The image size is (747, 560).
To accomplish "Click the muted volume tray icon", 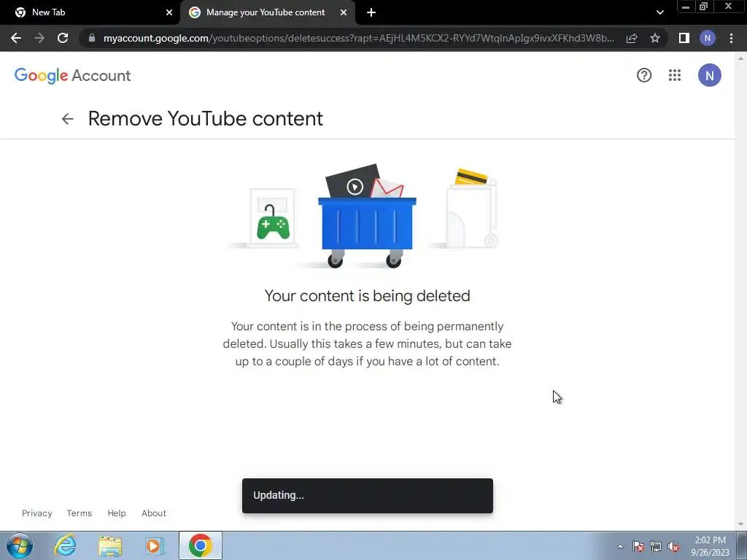I will click(673, 546).
